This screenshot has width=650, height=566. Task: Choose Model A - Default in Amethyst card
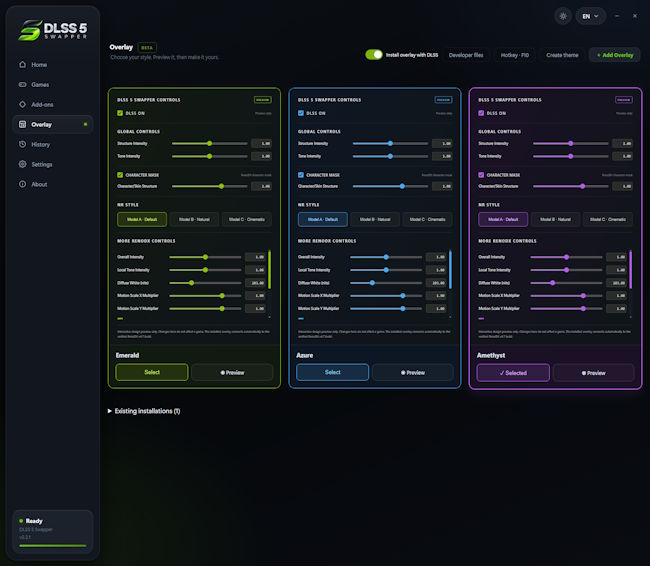pos(503,219)
